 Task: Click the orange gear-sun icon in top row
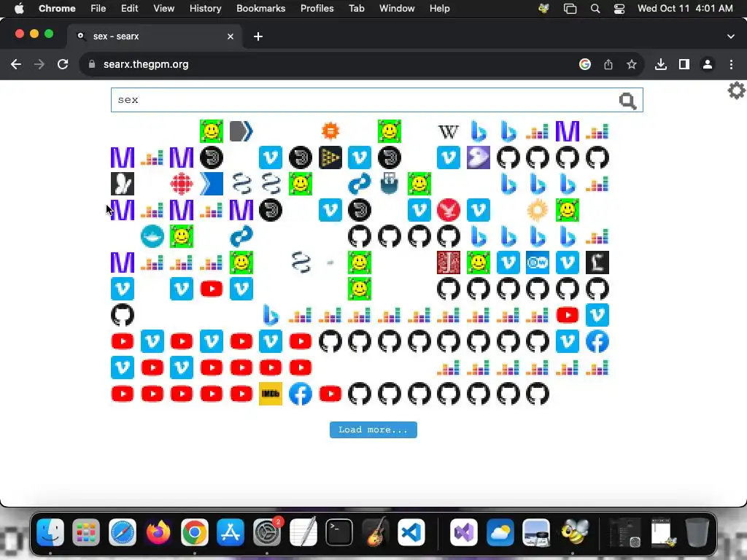(x=330, y=131)
